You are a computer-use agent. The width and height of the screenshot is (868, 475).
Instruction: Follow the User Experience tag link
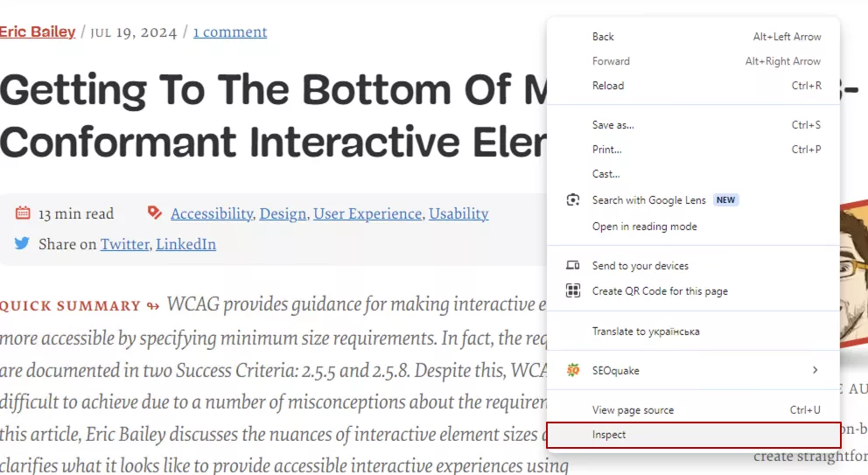tap(367, 213)
